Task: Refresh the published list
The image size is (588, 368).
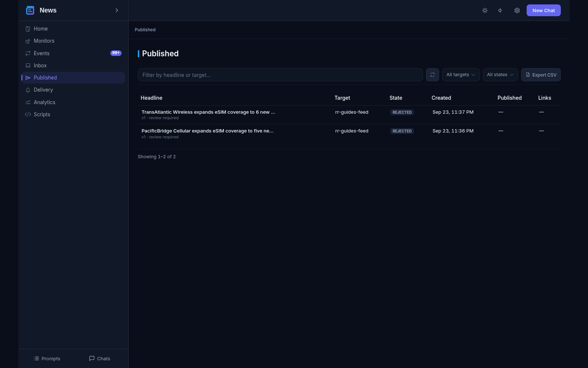Action: click(x=433, y=75)
